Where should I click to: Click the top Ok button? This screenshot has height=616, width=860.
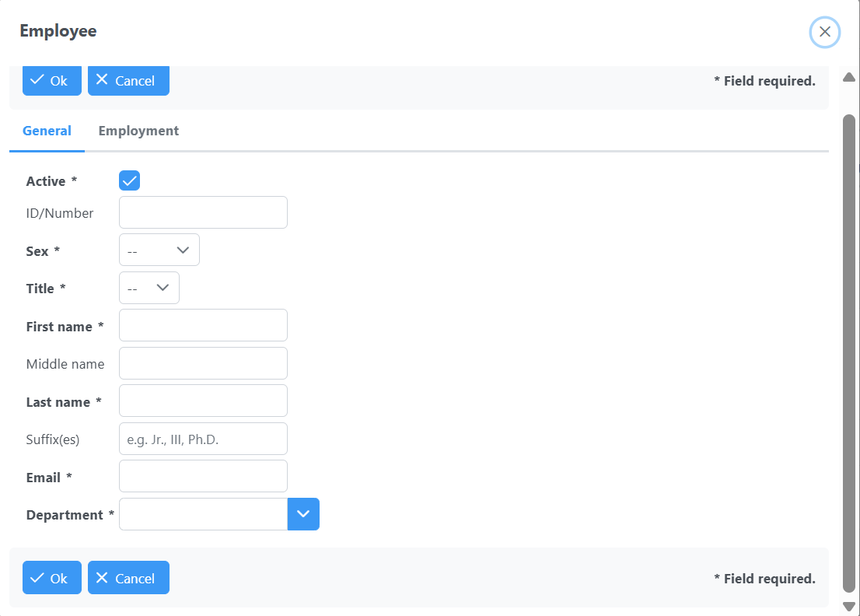coord(52,81)
